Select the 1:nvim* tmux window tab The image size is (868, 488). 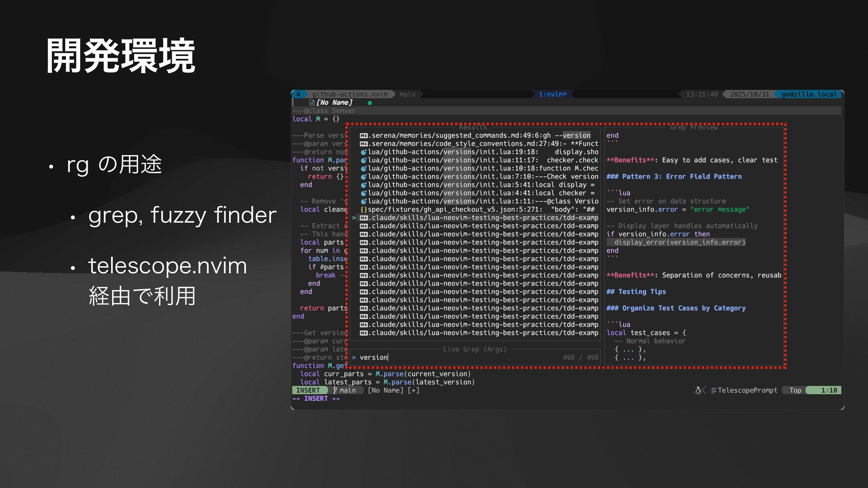pyautogui.click(x=552, y=94)
